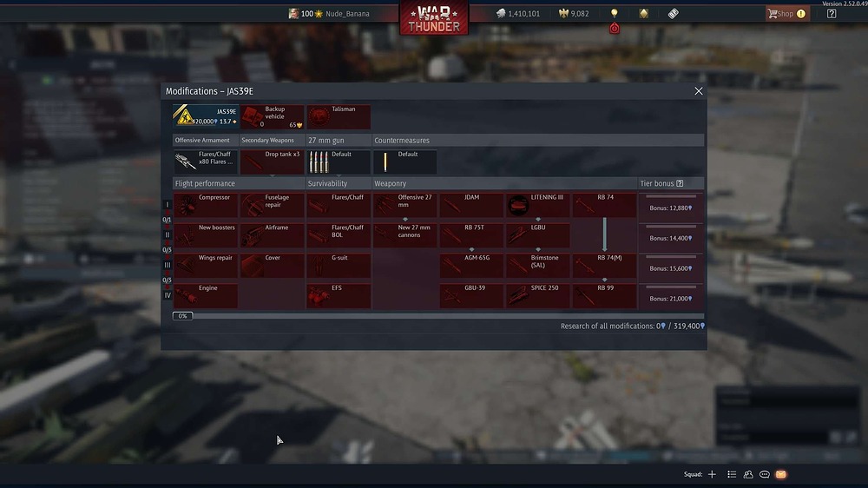Image resolution: width=868 pixels, height=488 pixels.
Task: Click the Tier bonus help icon
Action: (x=680, y=183)
